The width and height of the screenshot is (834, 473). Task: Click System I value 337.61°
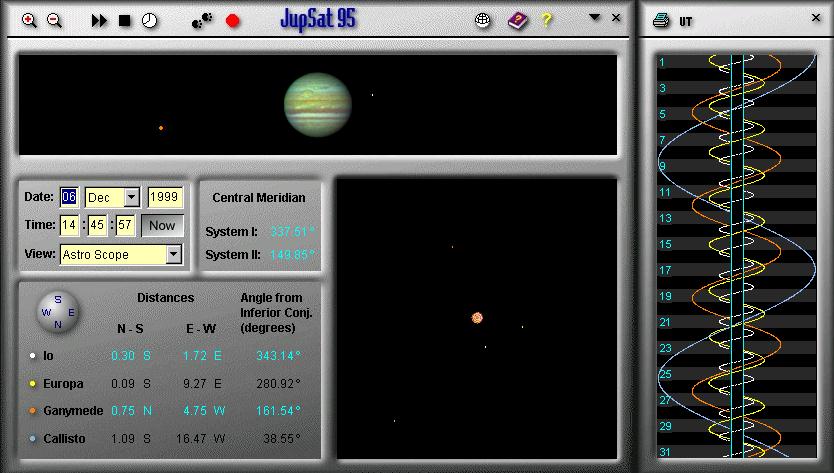(293, 231)
